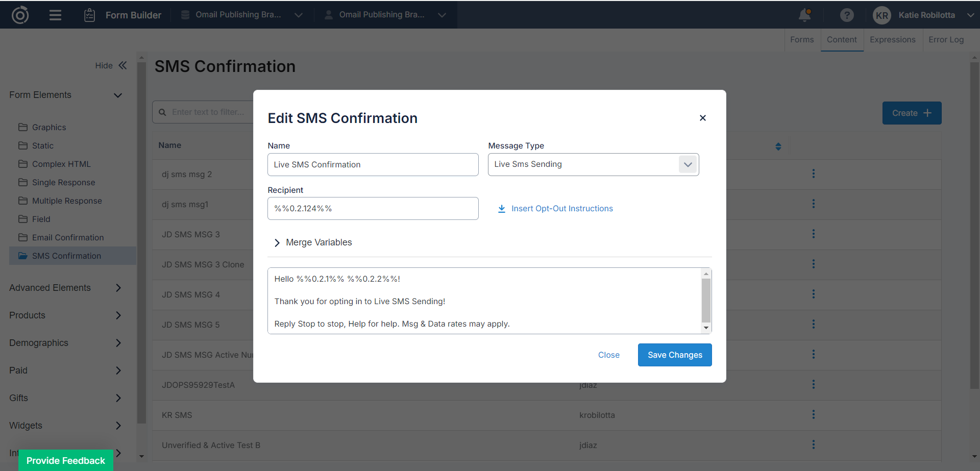Click the Insert Opt-Out Instructions download icon

click(x=501, y=209)
